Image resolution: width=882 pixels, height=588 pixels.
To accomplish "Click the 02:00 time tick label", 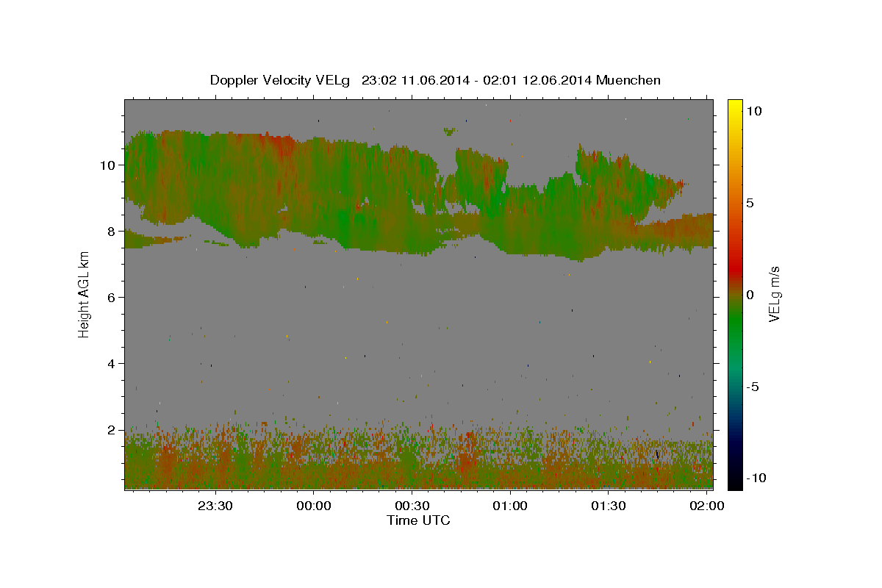I will pos(707,506).
